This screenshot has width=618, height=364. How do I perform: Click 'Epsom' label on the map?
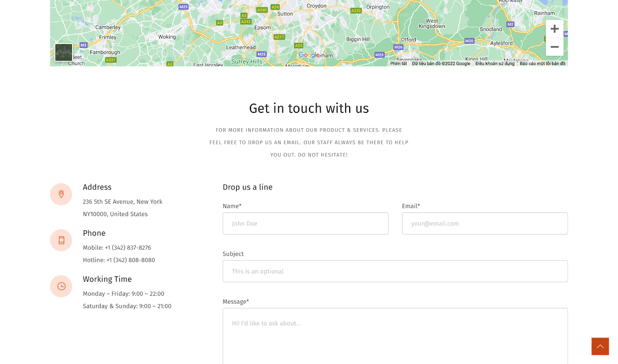(x=262, y=28)
